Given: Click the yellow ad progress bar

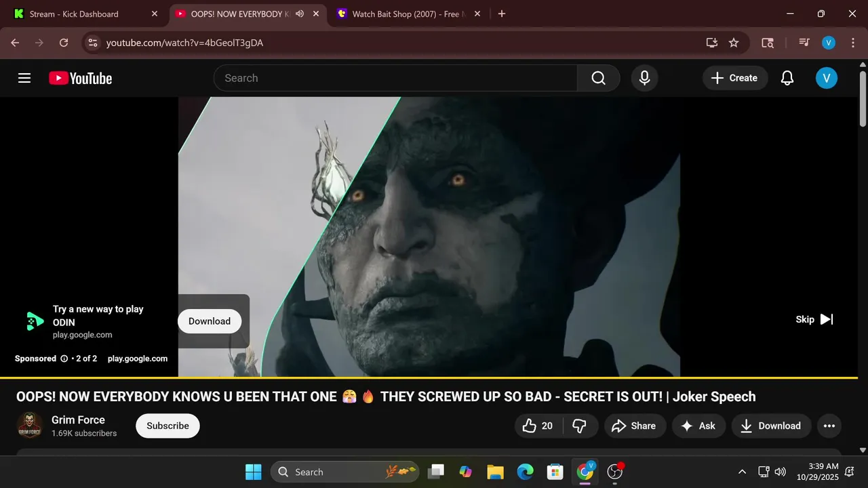Looking at the screenshot, I should tap(429, 378).
